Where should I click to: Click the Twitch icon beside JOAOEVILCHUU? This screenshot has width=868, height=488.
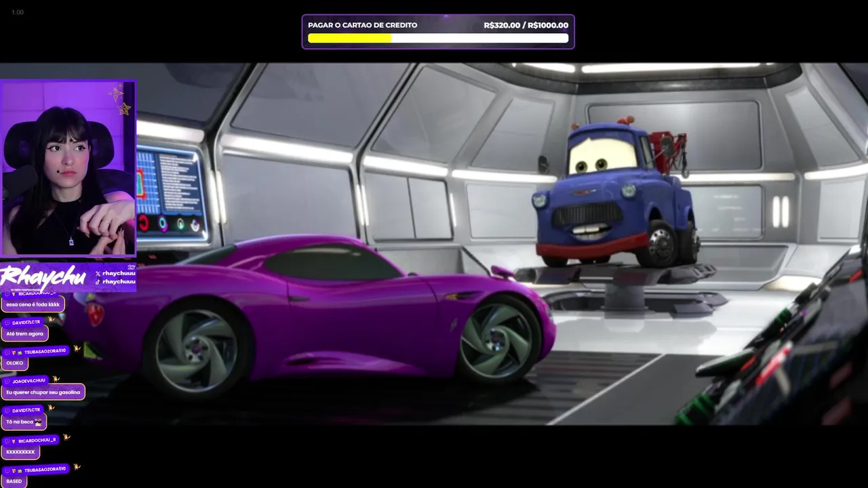coord(7,381)
